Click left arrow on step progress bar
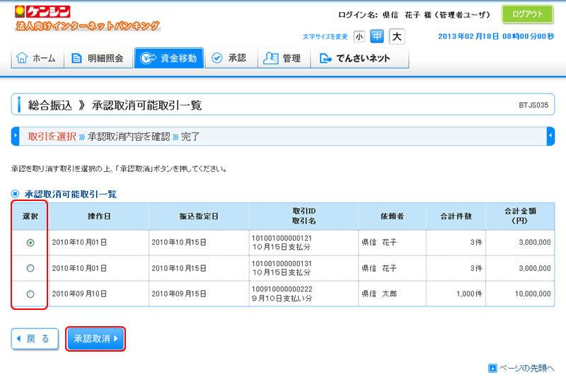Viewport: 566px width, 392px height. [16, 136]
